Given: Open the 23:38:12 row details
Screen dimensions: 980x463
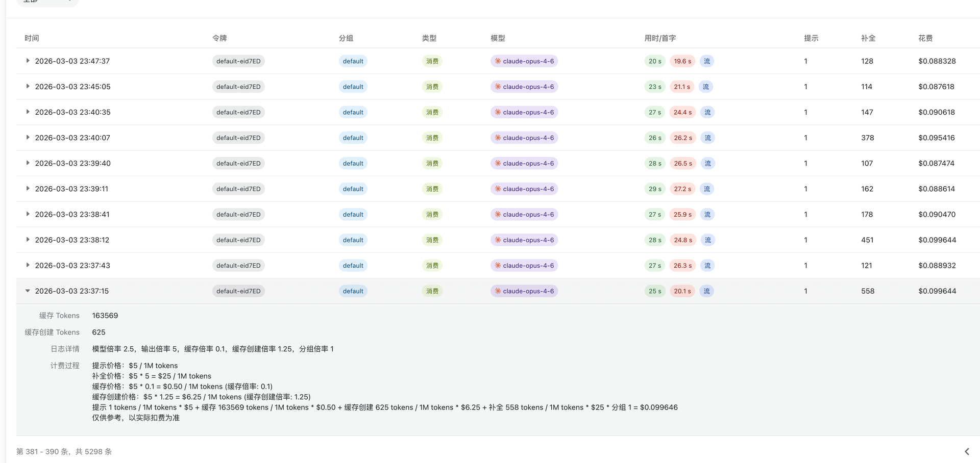Looking at the screenshot, I should point(28,239).
